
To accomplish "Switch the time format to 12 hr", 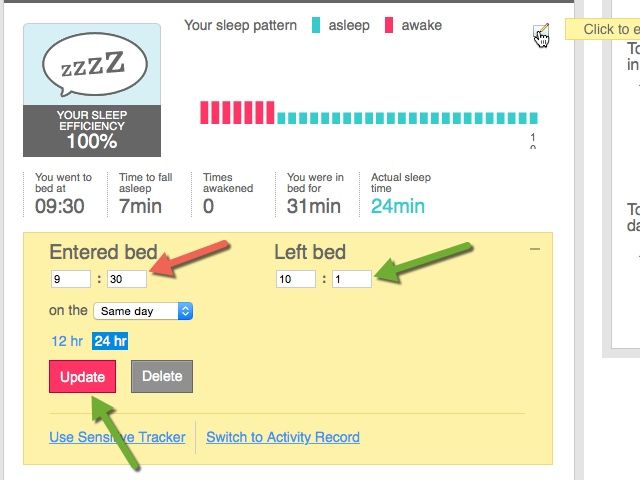I will pyautogui.click(x=67, y=341).
